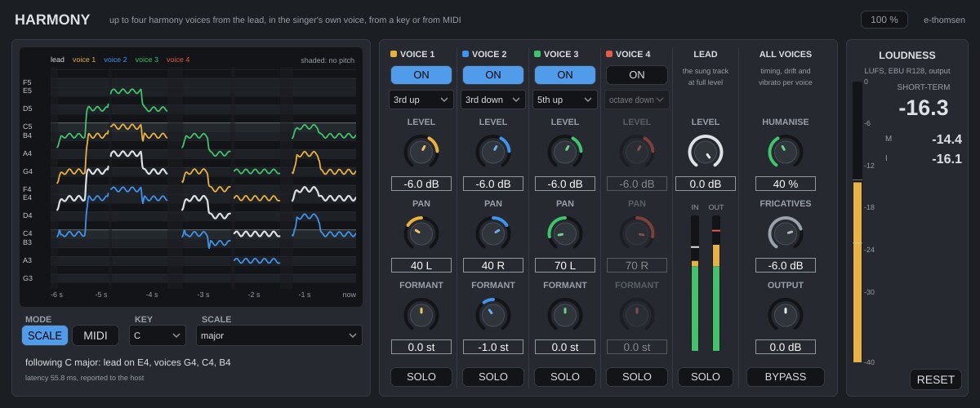Click Voice 1 level field -6.0 dB
The width and height of the screenshot is (980, 408).
(x=421, y=184)
